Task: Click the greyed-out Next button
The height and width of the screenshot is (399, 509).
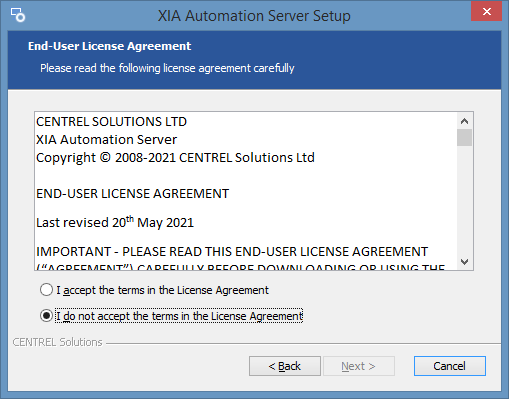Action: (x=359, y=366)
